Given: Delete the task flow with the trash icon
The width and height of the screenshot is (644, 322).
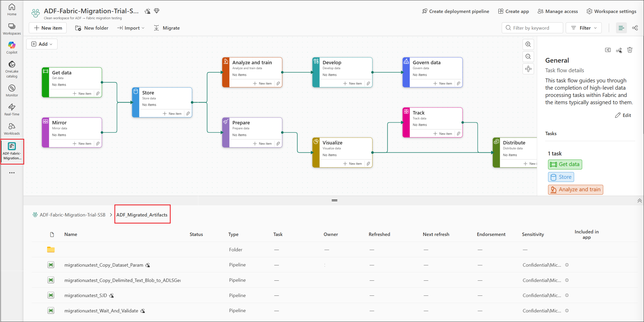Looking at the screenshot, I should click(x=630, y=50).
